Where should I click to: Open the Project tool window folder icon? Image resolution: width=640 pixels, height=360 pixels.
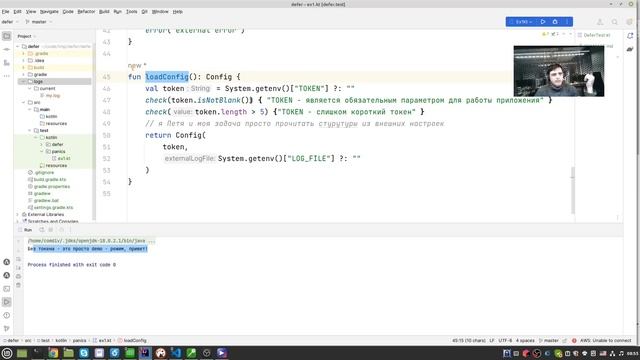[7, 36]
